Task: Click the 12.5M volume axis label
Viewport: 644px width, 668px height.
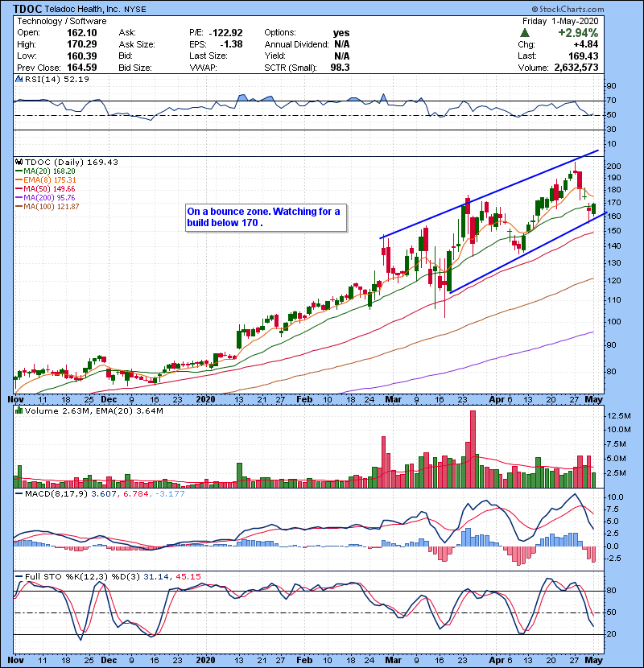Action: [618, 416]
